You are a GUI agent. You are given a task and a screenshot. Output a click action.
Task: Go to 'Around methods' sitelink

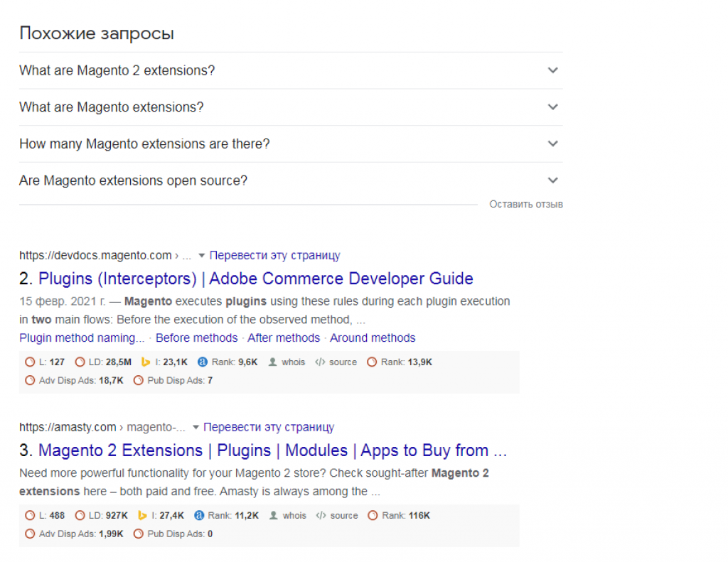click(373, 338)
